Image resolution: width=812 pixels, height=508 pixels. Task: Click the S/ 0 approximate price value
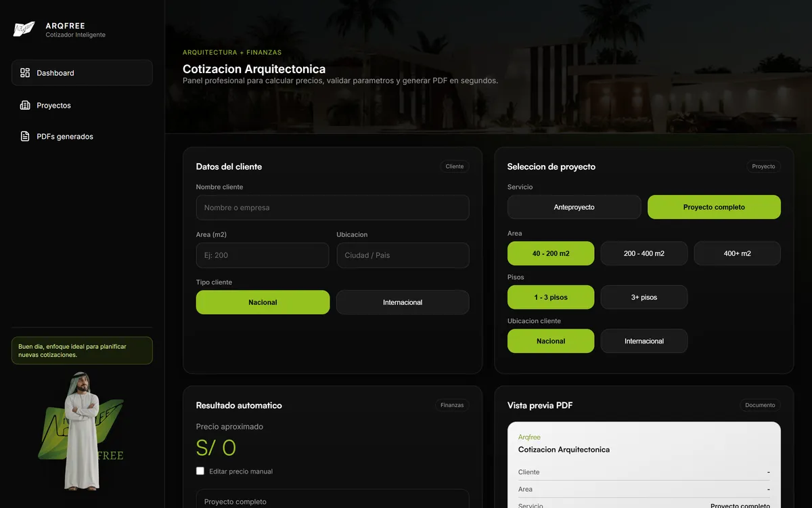216,448
